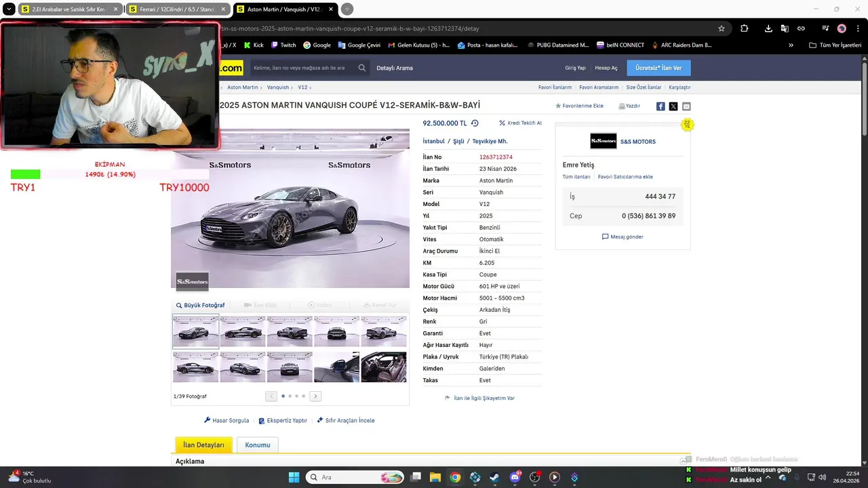Click the Giriş Yap link

click(575, 68)
